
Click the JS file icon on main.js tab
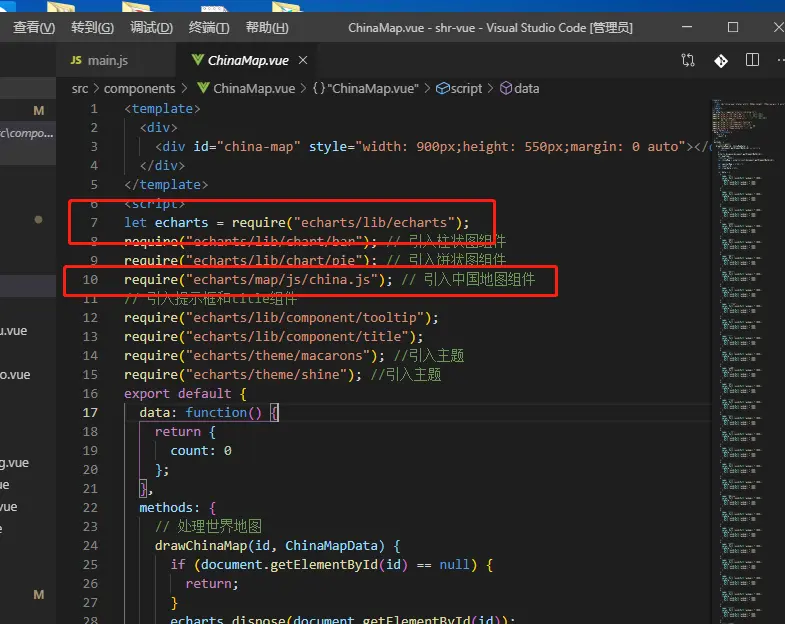coord(76,60)
